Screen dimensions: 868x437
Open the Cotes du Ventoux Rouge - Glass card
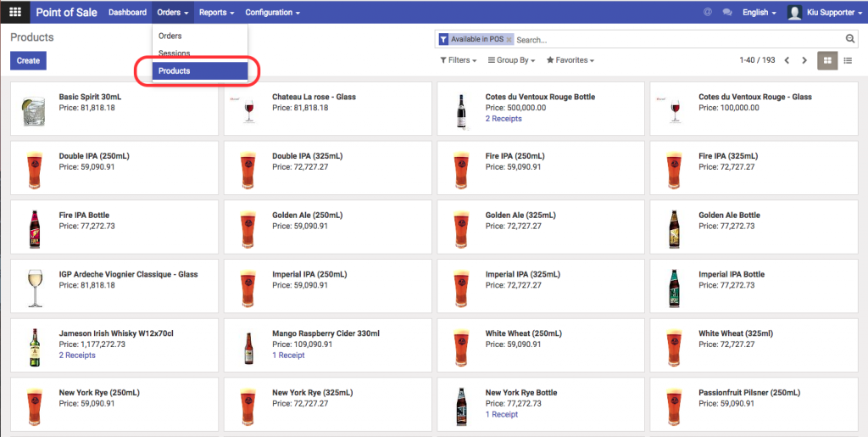(x=754, y=109)
